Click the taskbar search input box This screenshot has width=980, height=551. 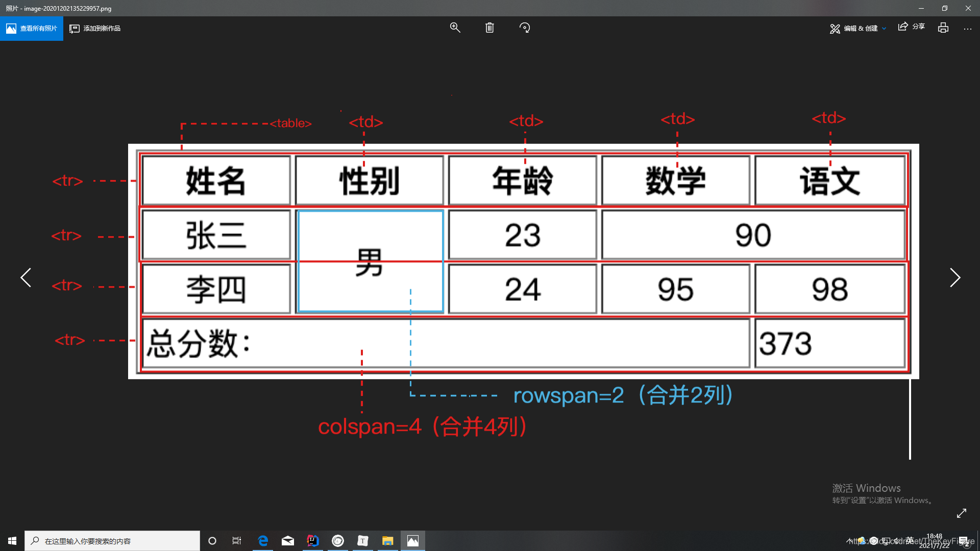tap(112, 541)
